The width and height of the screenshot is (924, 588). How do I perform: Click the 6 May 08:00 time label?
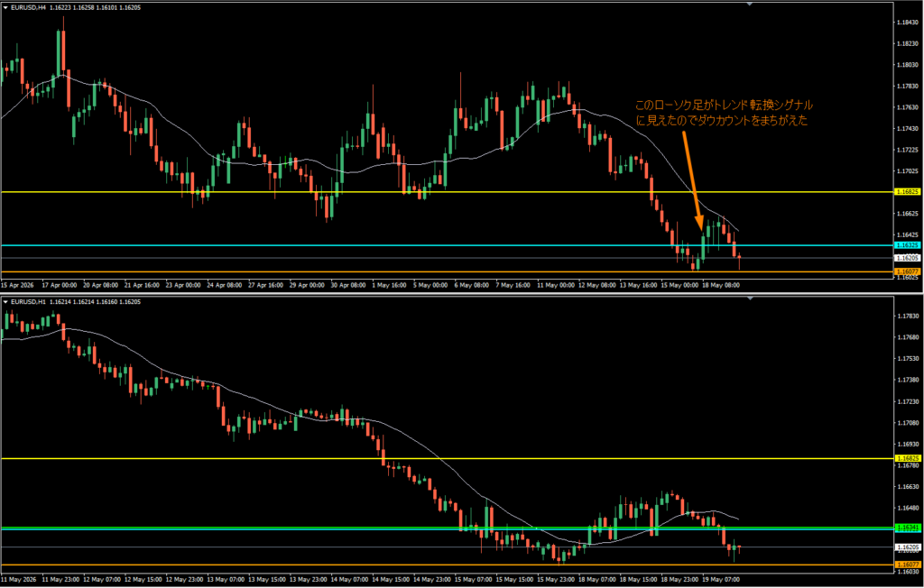click(473, 285)
